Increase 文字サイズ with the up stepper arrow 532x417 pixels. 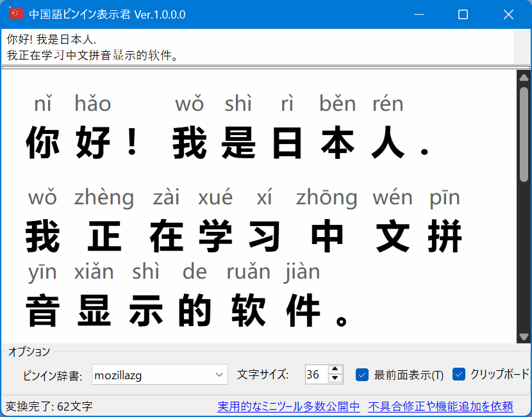[x=335, y=371]
